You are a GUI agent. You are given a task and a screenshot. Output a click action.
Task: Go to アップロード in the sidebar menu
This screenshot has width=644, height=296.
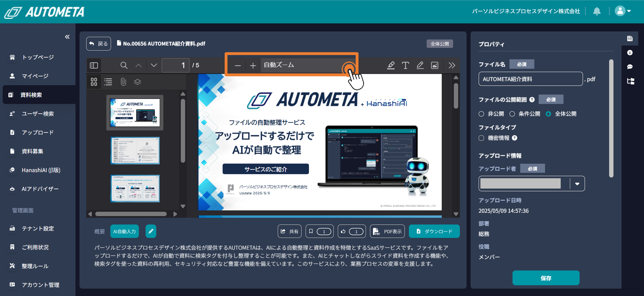pos(37,132)
